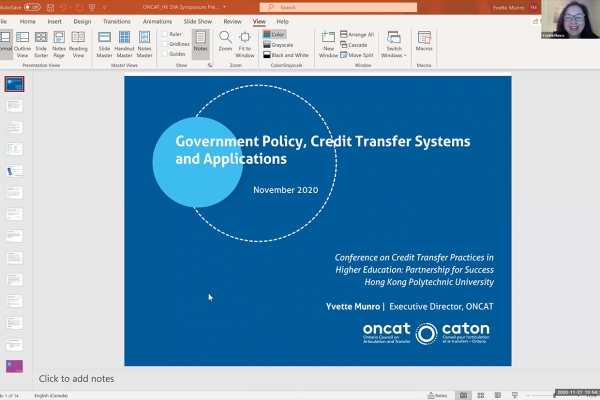Click the Undo icon
Viewport: 600px width, 400px height.
tap(63, 7)
